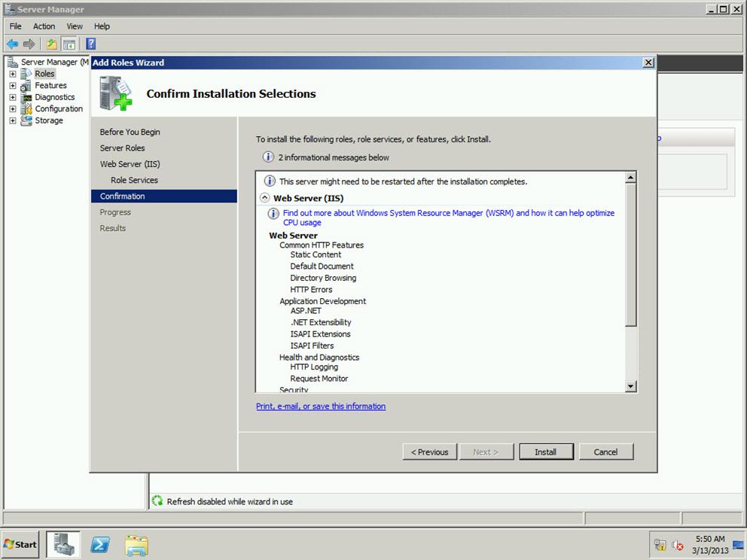Click info icon next to WSRM link

point(273,213)
